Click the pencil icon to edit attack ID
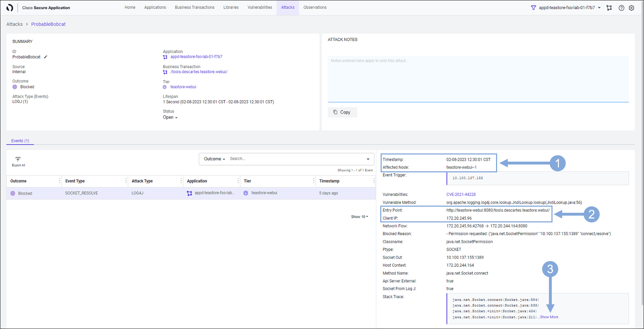644x329 pixels. click(x=45, y=57)
